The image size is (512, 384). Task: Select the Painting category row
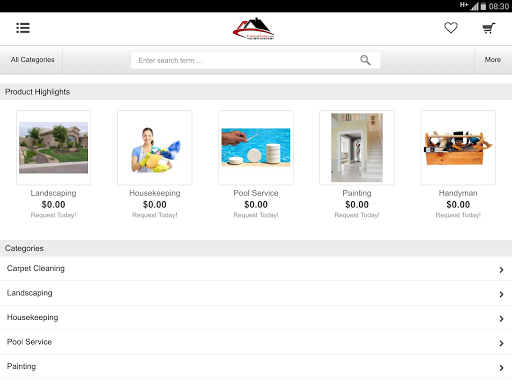point(256,367)
